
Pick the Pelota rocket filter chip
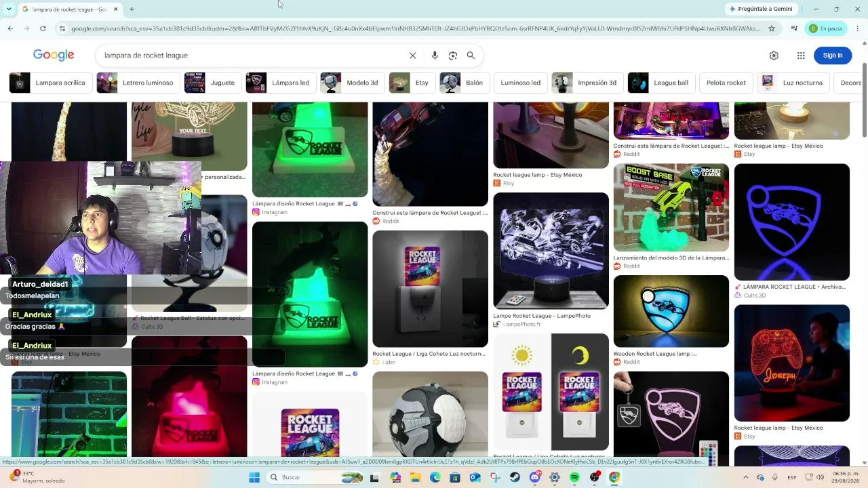click(x=726, y=83)
